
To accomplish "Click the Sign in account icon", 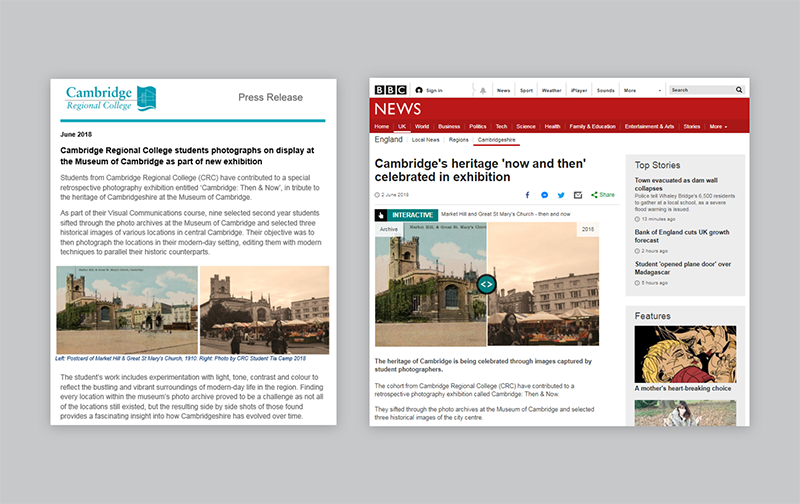I will (x=419, y=90).
